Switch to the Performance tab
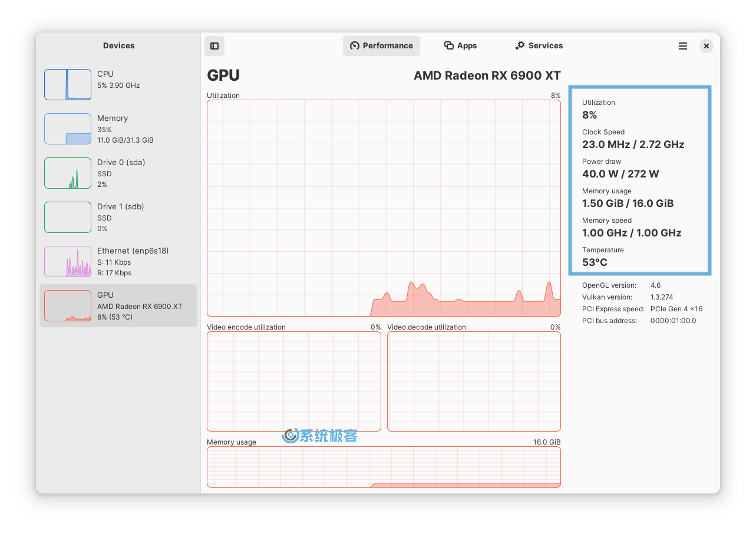Image resolution: width=756 pixels, height=533 pixels. (x=381, y=45)
